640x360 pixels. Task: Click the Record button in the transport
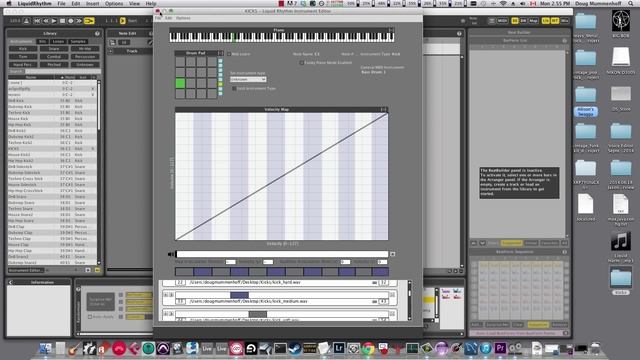(71, 21)
